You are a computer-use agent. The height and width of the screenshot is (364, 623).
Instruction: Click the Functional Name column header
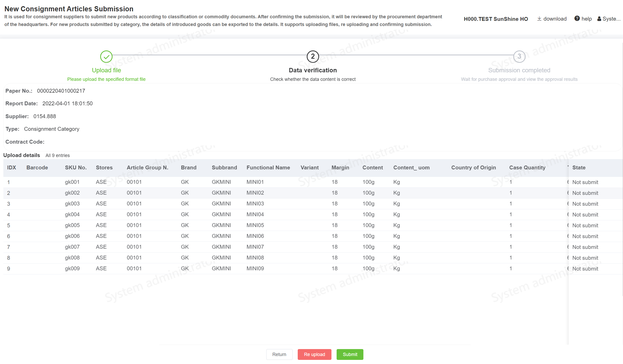tap(268, 168)
